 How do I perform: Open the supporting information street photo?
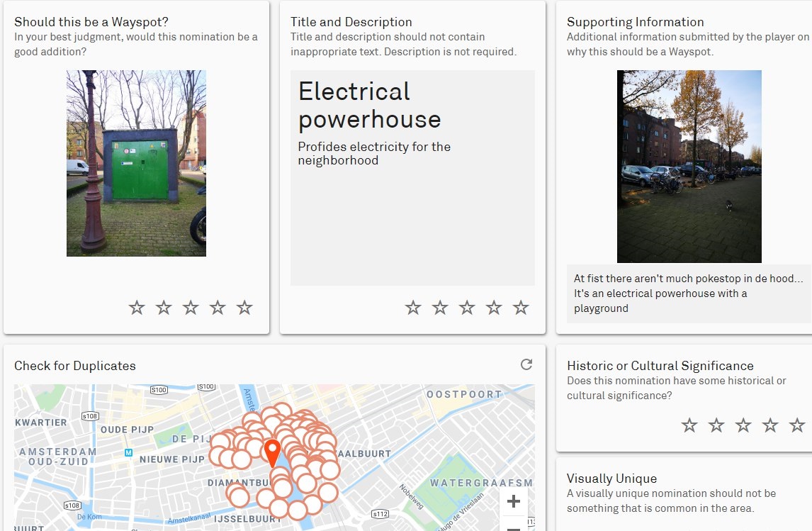[689, 166]
